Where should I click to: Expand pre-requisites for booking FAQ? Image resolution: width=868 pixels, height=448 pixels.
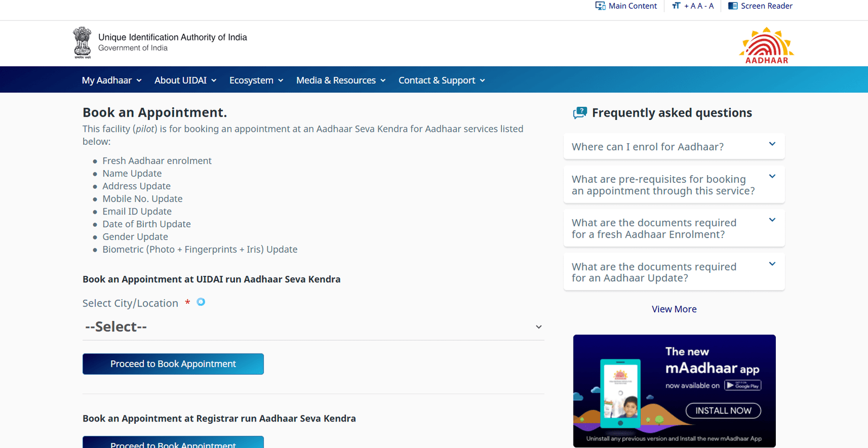pos(674,185)
